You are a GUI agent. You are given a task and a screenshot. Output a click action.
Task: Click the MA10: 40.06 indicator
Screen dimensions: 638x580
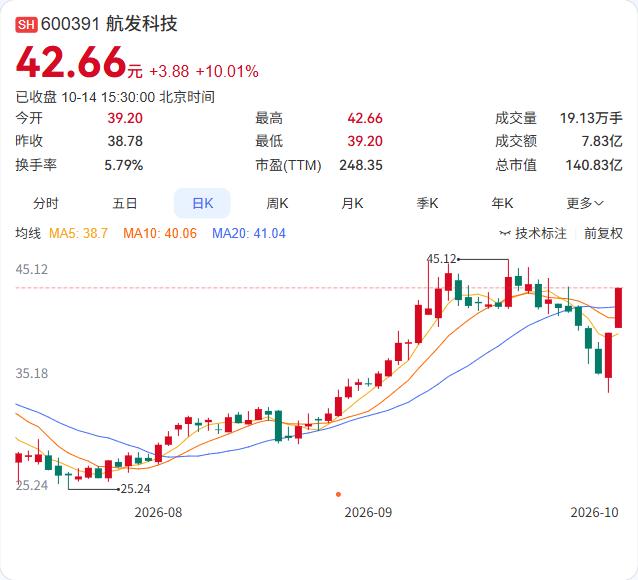(x=160, y=233)
